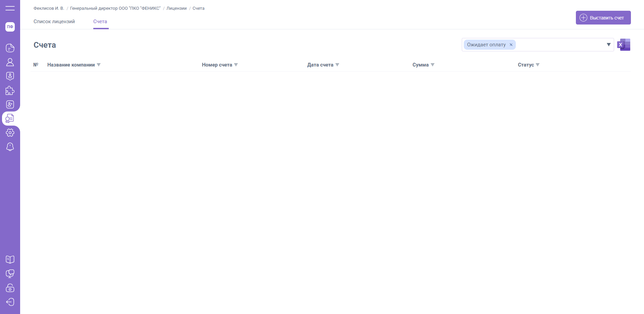Click the documents sticky note sidebar icon
The width and height of the screenshot is (644, 314).
click(10, 48)
